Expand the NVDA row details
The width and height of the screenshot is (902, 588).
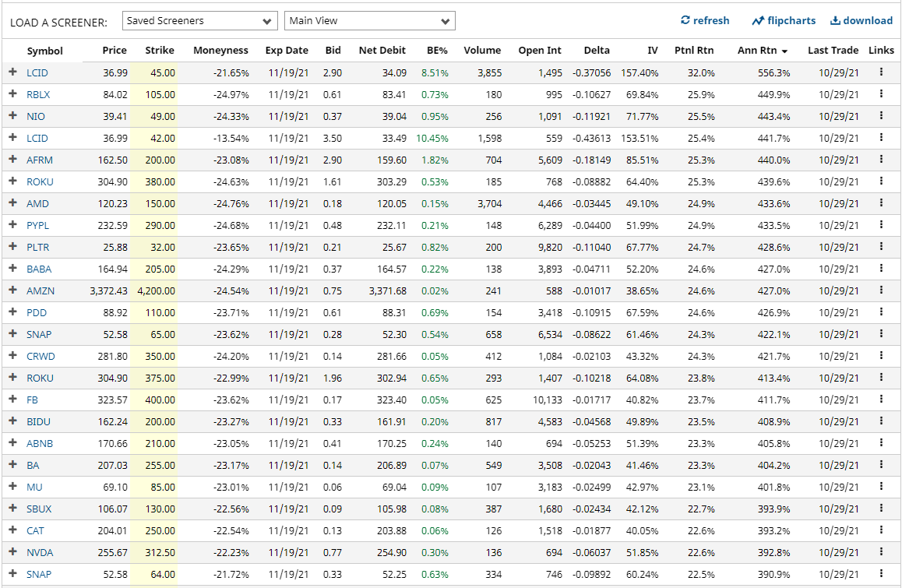tap(12, 552)
